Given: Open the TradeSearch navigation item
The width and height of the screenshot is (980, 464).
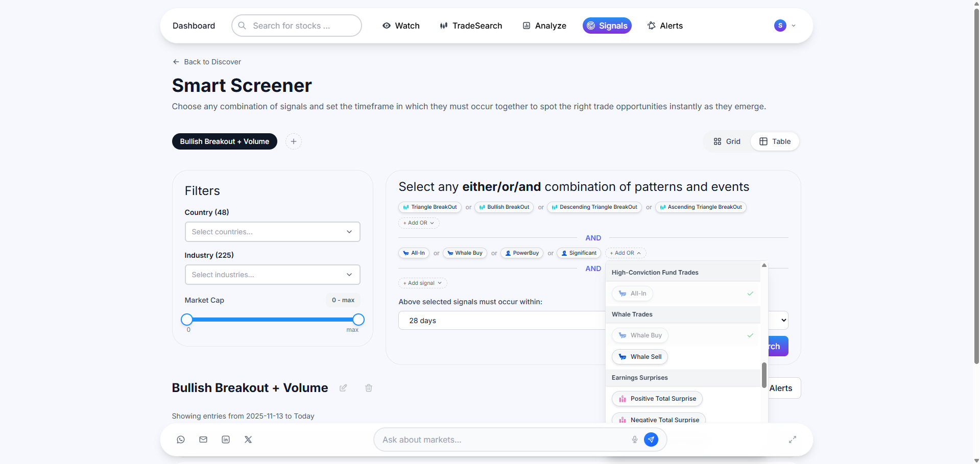Looking at the screenshot, I should [x=471, y=26].
